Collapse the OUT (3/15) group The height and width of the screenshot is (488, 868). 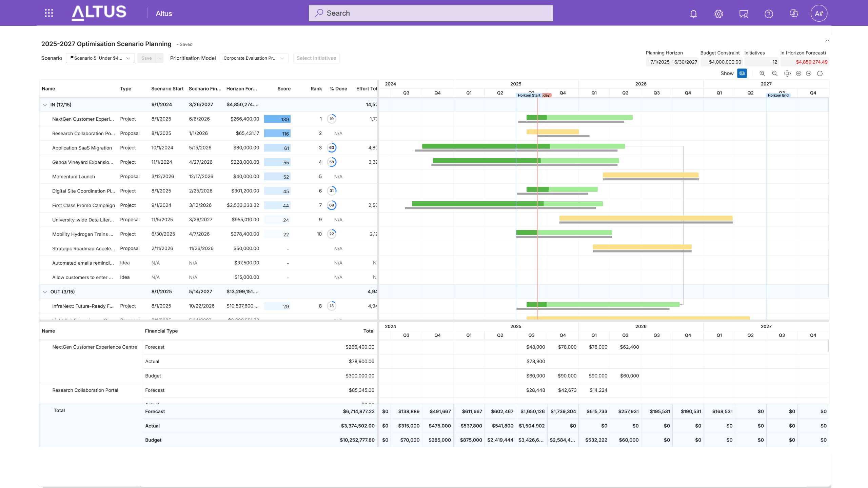tap(45, 292)
